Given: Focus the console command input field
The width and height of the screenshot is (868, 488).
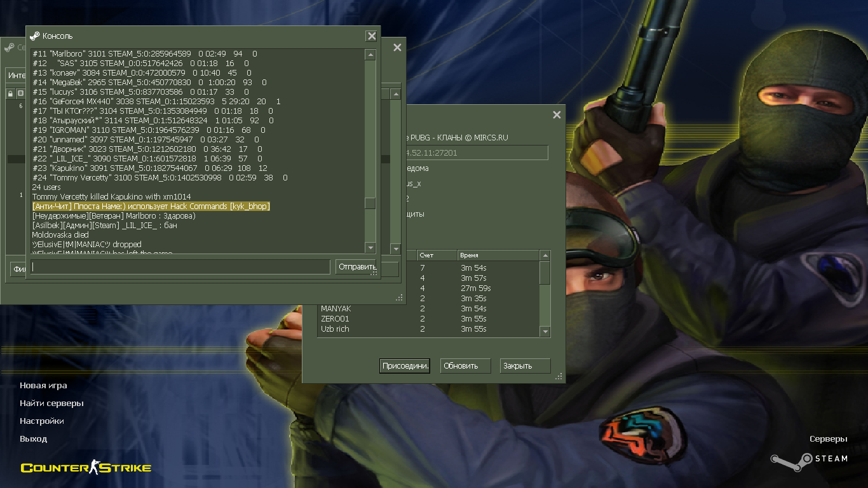Looking at the screenshot, I should coord(180,267).
